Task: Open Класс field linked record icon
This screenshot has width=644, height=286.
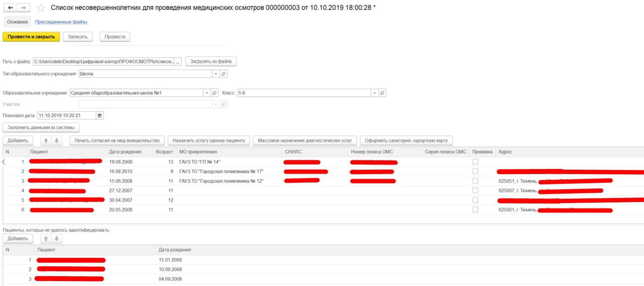Action: coord(382,93)
